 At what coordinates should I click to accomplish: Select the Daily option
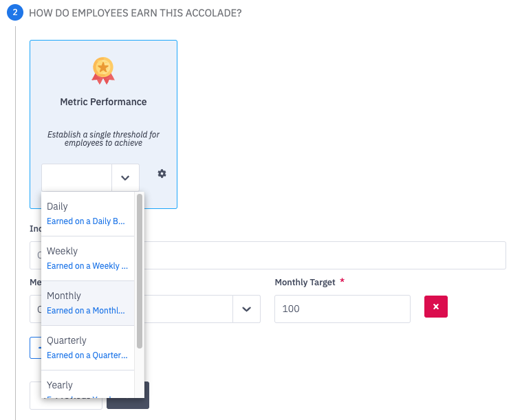pos(88,214)
